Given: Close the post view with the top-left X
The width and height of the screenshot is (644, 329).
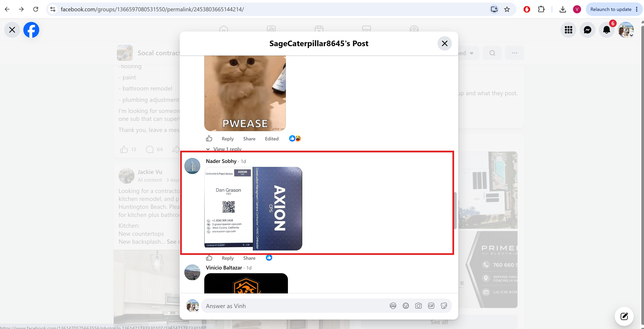Looking at the screenshot, I should click(x=12, y=30).
